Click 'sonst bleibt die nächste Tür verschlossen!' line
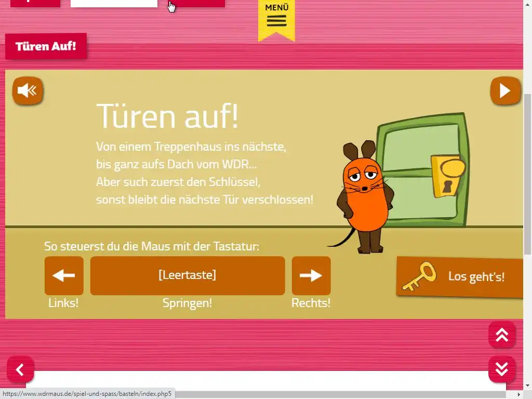The width and height of the screenshot is (532, 399). point(205,199)
